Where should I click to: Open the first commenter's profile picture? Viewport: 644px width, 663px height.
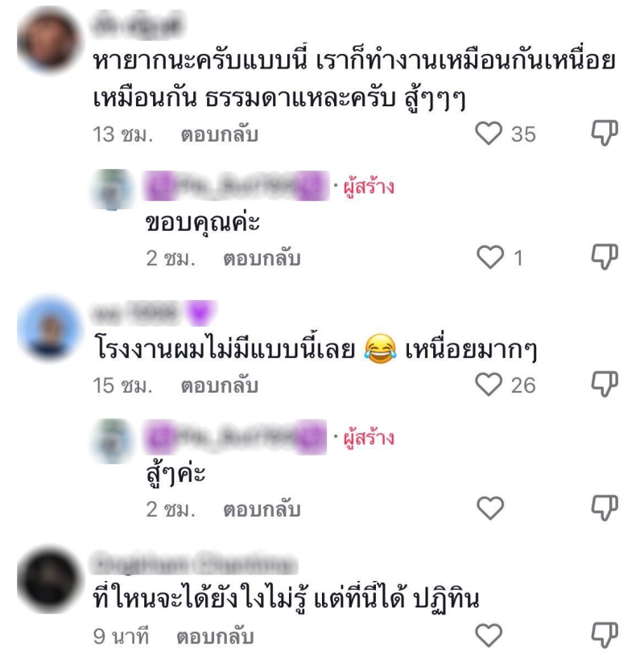49,40
